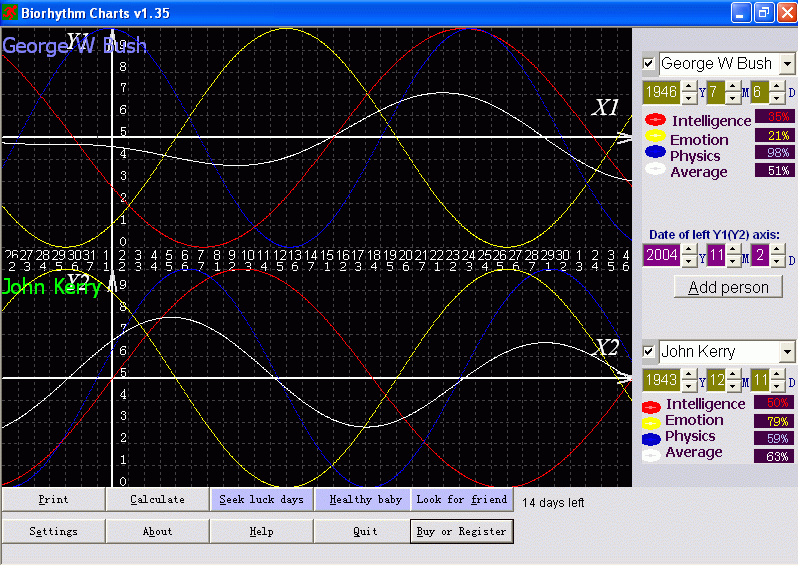Increase birth year 1946 with up arrow
The width and height of the screenshot is (798, 566).
pos(689,87)
